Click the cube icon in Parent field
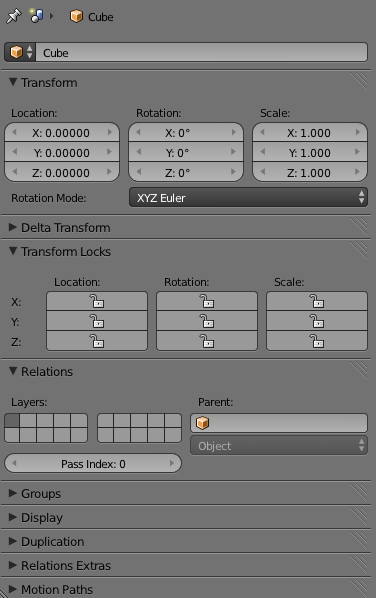Image resolution: width=376 pixels, height=598 pixels. click(202, 423)
